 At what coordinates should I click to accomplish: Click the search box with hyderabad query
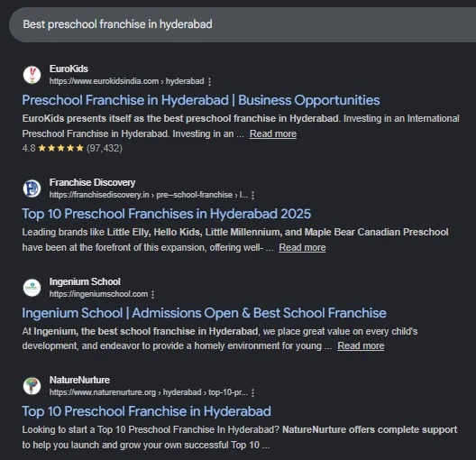(243, 24)
